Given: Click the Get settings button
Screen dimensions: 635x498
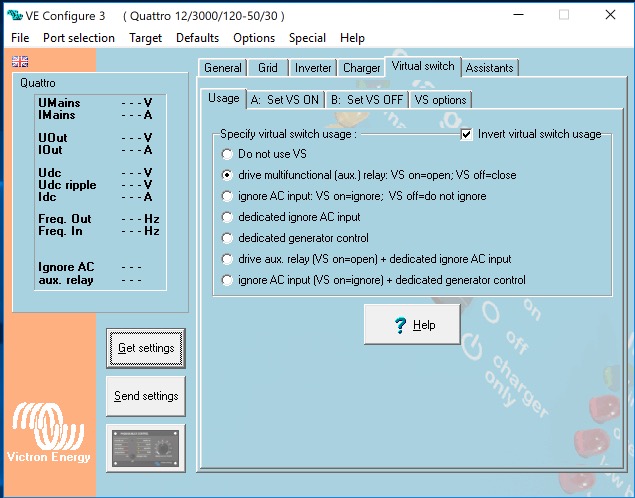Looking at the screenshot, I should tap(145, 348).
